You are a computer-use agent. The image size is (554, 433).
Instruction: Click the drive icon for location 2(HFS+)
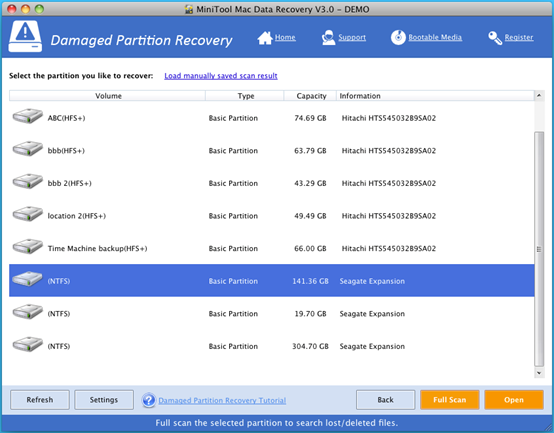click(28, 214)
